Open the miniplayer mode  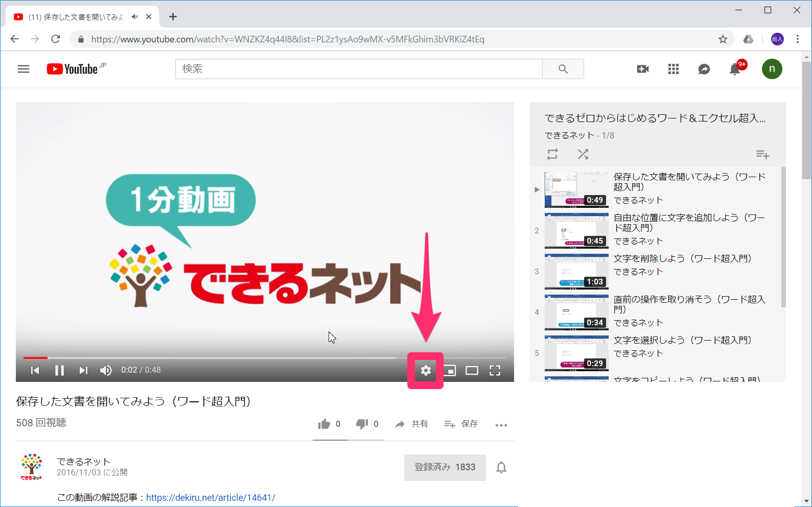pyautogui.click(x=450, y=371)
